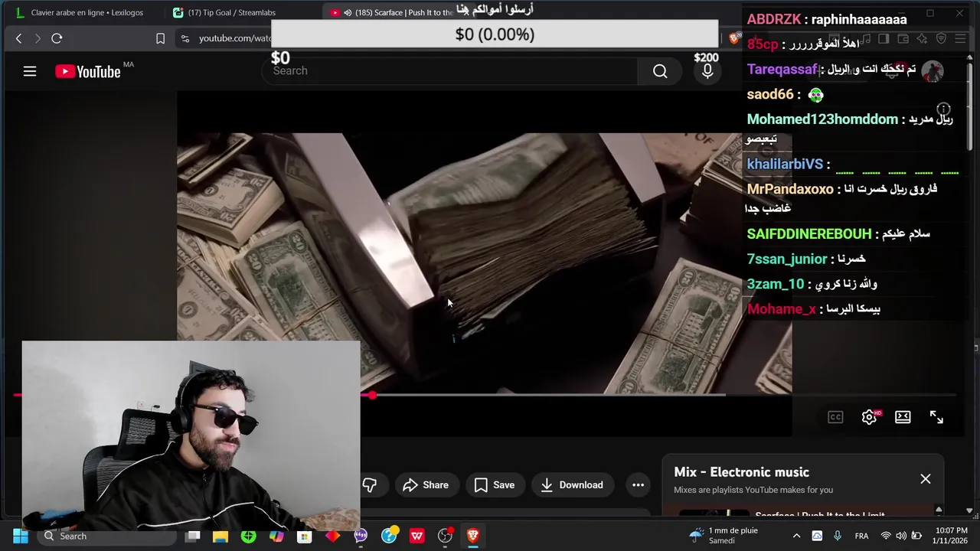Click the YouTube logo

[87, 71]
